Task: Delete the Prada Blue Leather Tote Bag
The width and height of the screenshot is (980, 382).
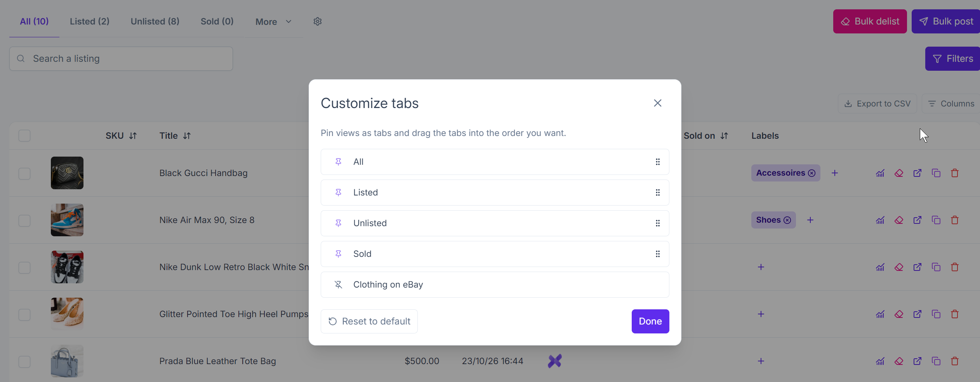Action: [955, 361]
